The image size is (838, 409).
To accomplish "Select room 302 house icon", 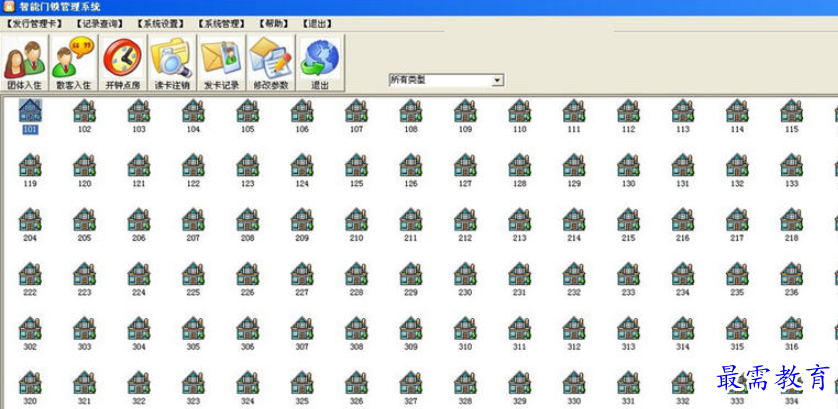I will click(x=30, y=328).
